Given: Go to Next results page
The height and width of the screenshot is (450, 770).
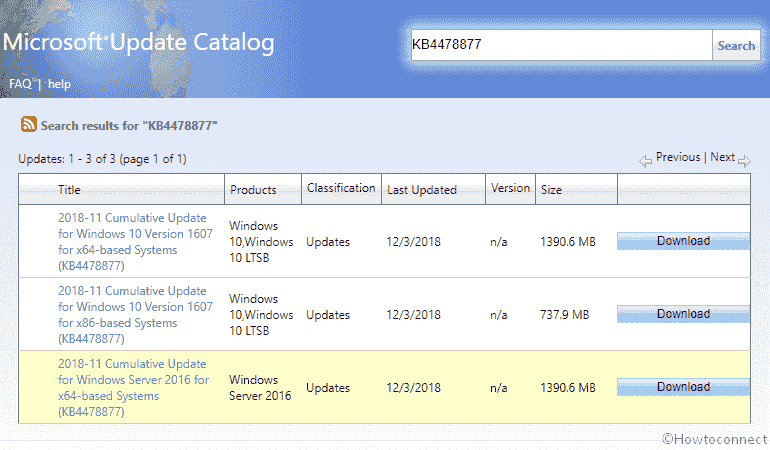Looking at the screenshot, I should [722, 157].
